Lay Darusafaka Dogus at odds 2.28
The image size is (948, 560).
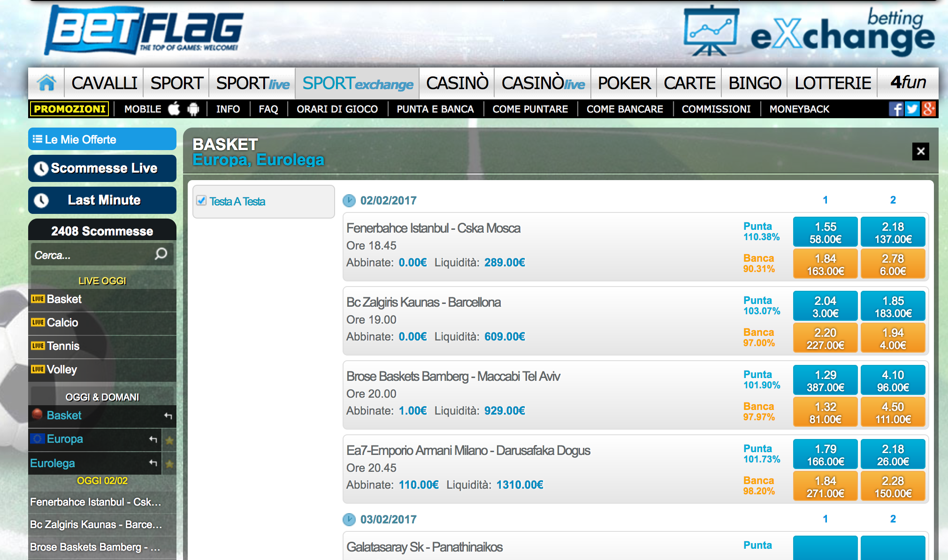pyautogui.click(x=893, y=486)
